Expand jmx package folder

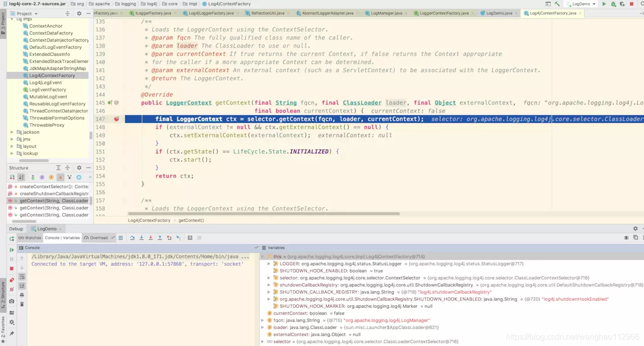click(12, 139)
